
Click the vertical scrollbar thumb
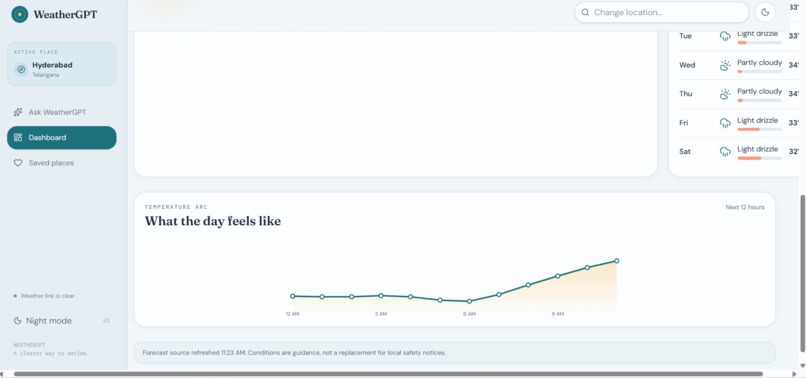click(802, 274)
